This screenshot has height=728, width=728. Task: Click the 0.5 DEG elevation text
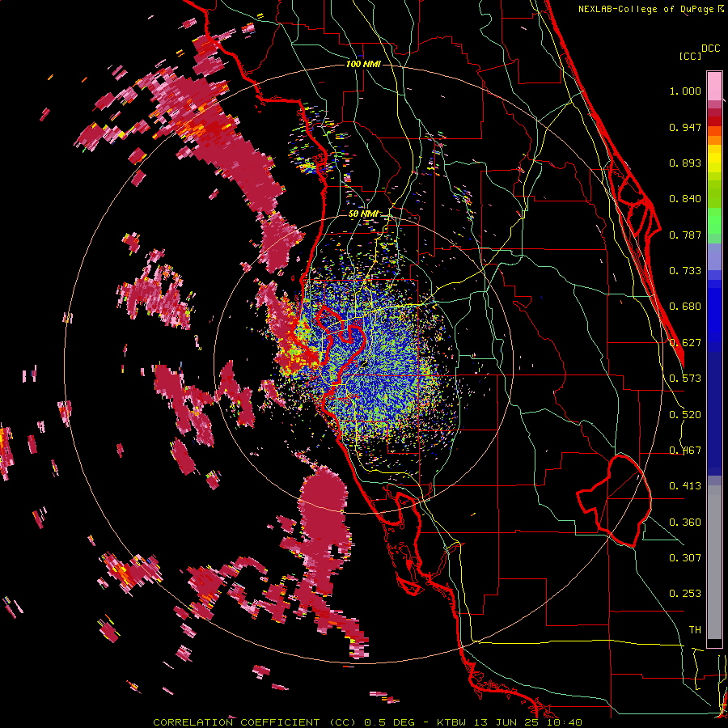(x=390, y=722)
